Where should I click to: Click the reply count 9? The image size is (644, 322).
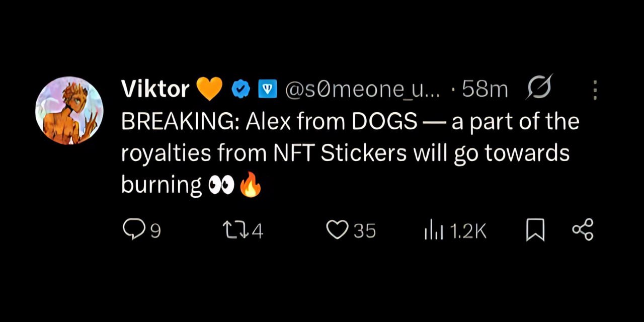[155, 231]
